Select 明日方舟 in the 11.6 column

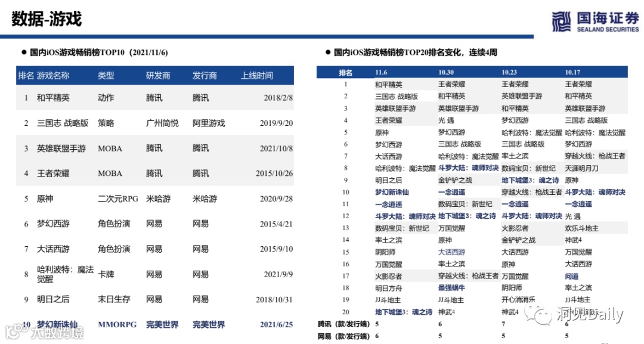[x=388, y=288]
